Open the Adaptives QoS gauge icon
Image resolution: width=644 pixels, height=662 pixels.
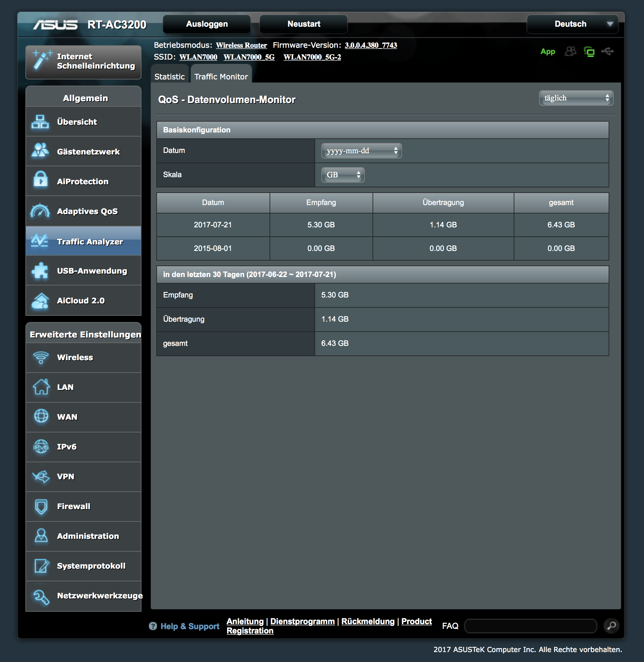click(x=40, y=211)
